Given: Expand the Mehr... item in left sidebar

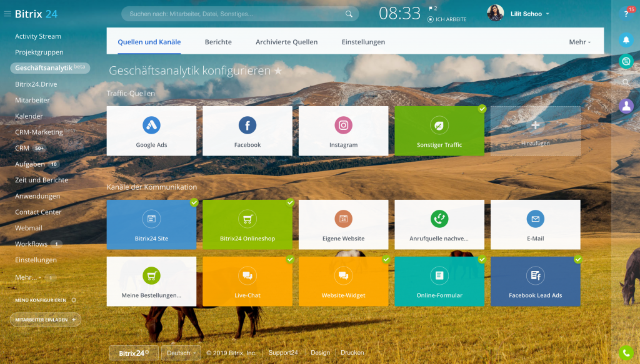Looking at the screenshot, I should (27, 278).
